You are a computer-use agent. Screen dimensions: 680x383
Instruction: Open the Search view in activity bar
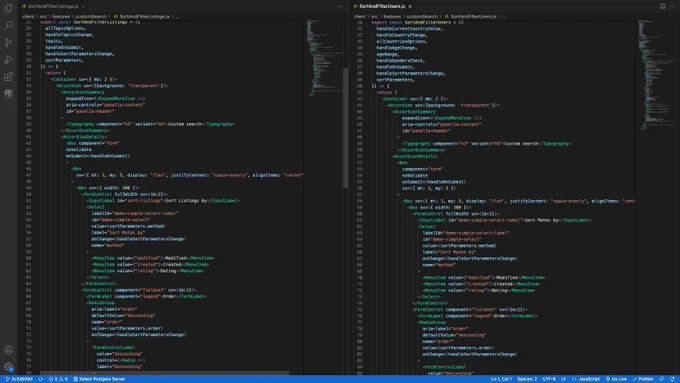point(8,25)
